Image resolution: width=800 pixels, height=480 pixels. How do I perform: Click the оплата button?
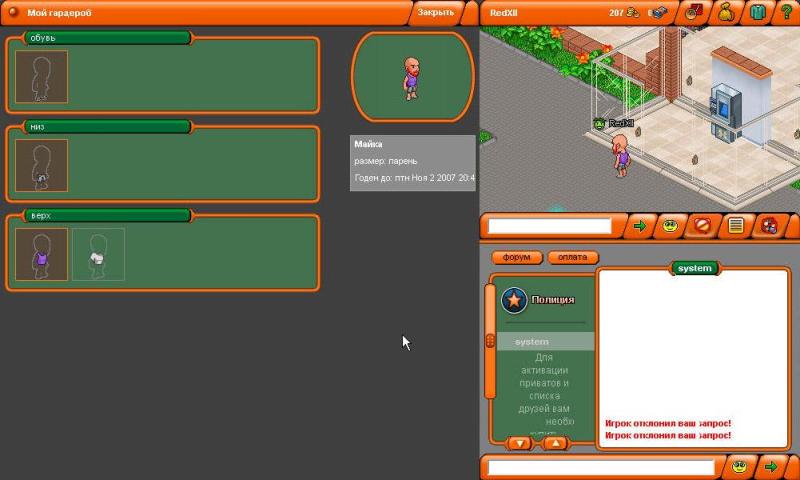pos(573,257)
